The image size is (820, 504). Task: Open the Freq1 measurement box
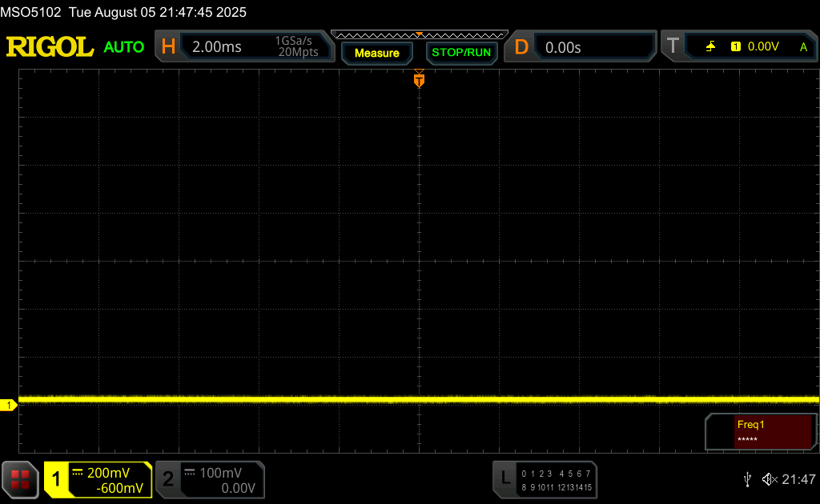pos(761,431)
